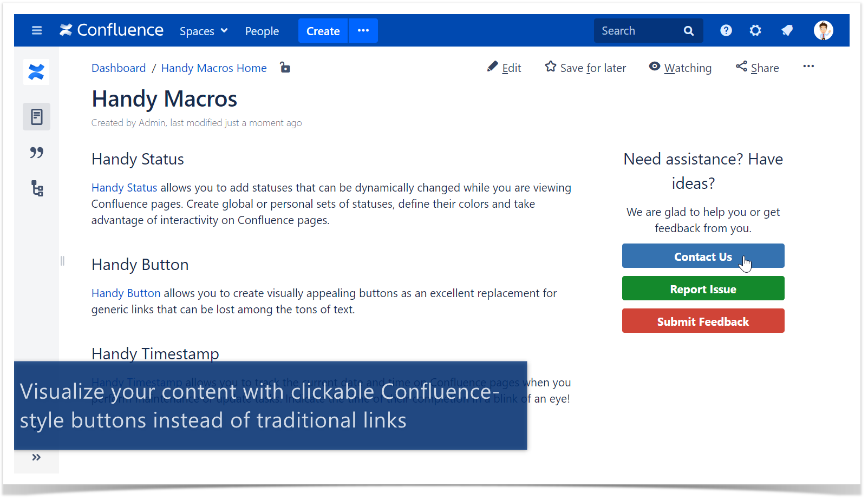Click the green Report Issue button
The image size is (868, 500).
pyautogui.click(x=703, y=288)
